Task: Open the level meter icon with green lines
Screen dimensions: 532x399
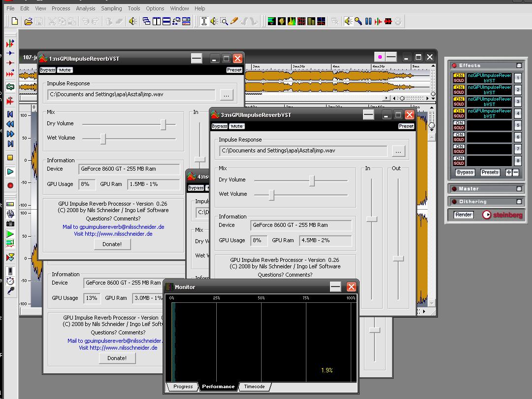Action: (x=271, y=21)
